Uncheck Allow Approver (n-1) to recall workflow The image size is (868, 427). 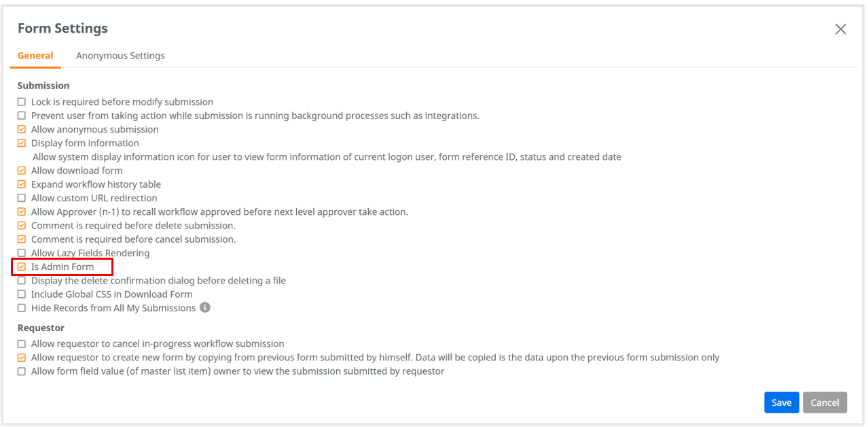pyautogui.click(x=21, y=211)
